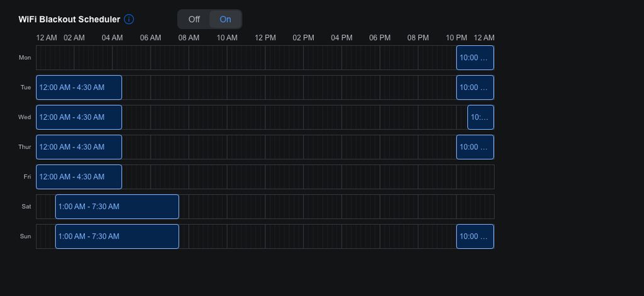Click Tuesday's late-night 10:00 PM block

coord(475,88)
